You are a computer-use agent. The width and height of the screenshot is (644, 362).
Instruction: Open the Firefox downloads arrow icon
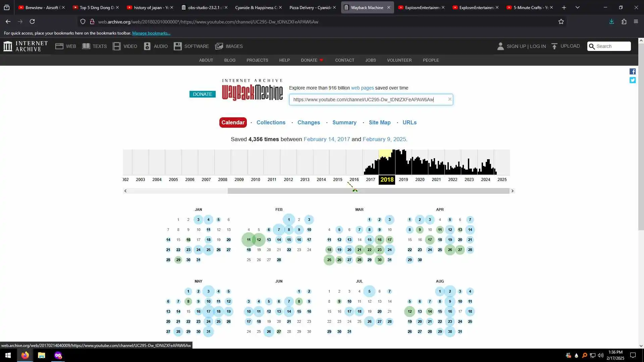pos(611,22)
